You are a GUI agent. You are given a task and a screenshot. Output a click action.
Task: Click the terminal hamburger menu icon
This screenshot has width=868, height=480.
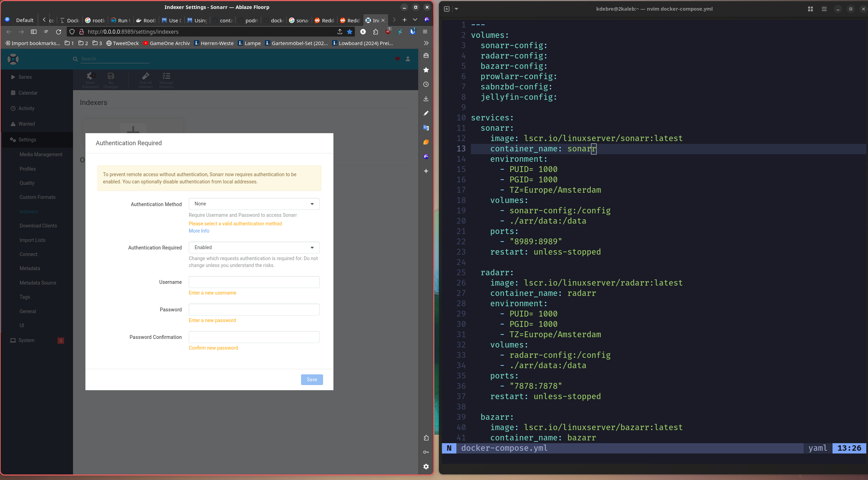pos(824,9)
